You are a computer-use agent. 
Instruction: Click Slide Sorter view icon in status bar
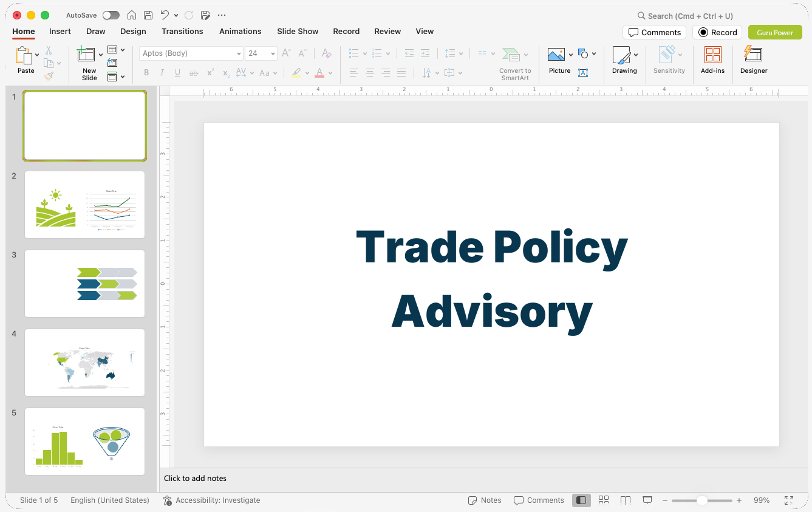pyautogui.click(x=604, y=500)
